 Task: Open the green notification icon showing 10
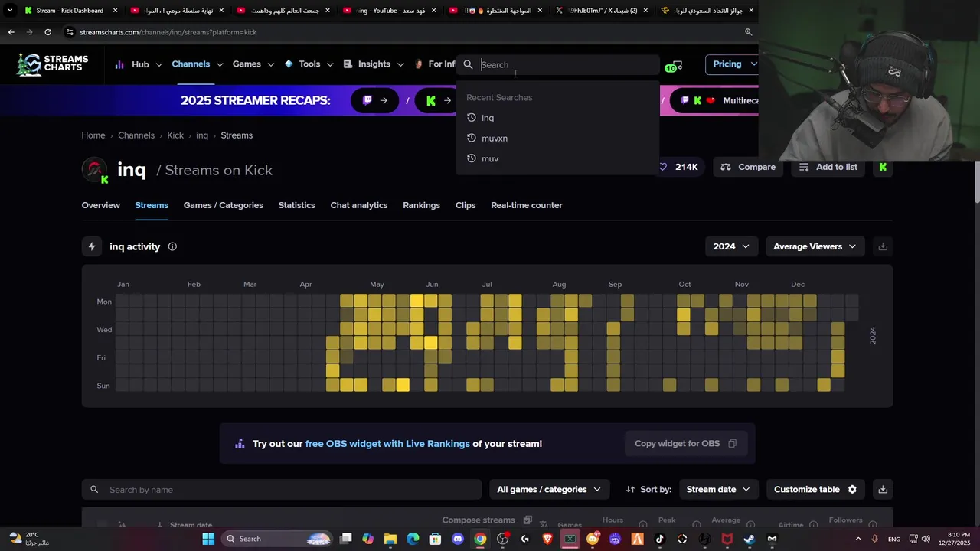(x=673, y=67)
